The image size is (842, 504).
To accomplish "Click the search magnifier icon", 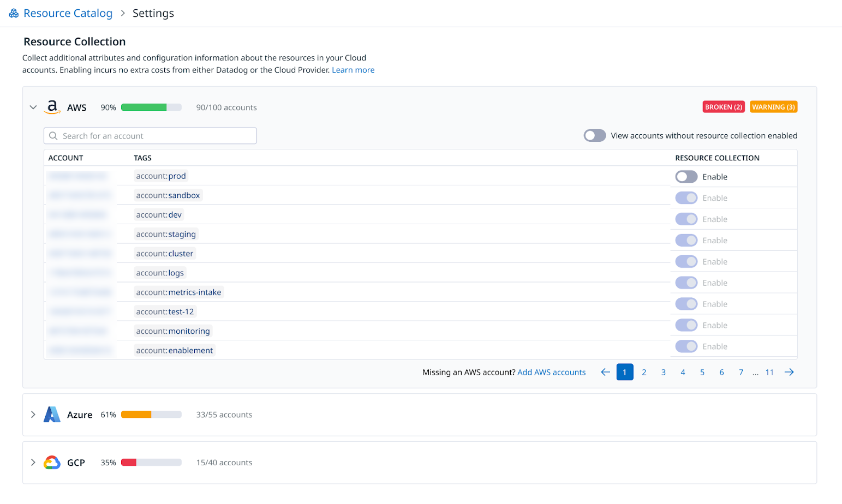I will coord(53,136).
